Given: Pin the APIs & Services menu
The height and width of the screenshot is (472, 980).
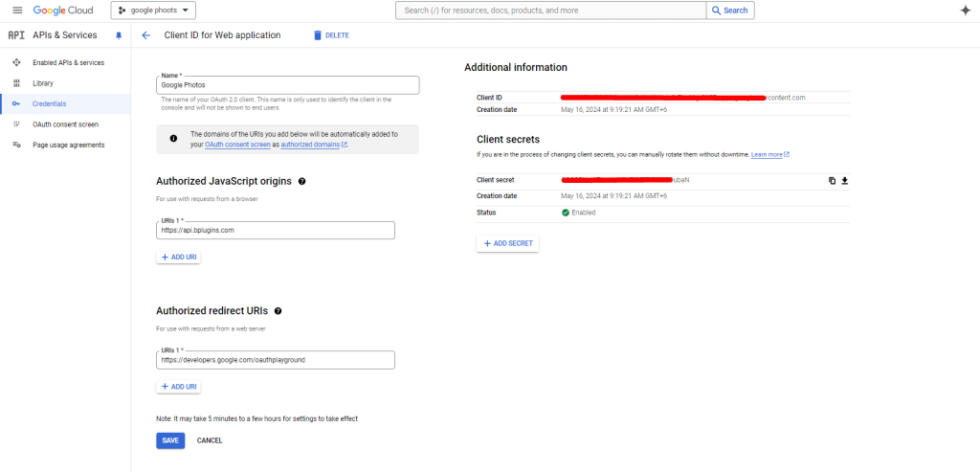Looking at the screenshot, I should [x=119, y=35].
